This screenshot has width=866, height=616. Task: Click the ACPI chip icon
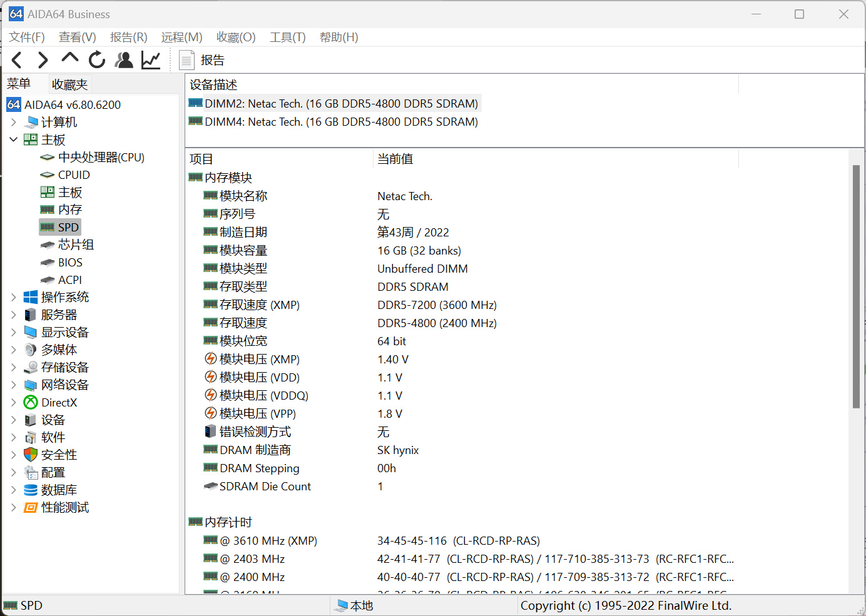coord(47,280)
